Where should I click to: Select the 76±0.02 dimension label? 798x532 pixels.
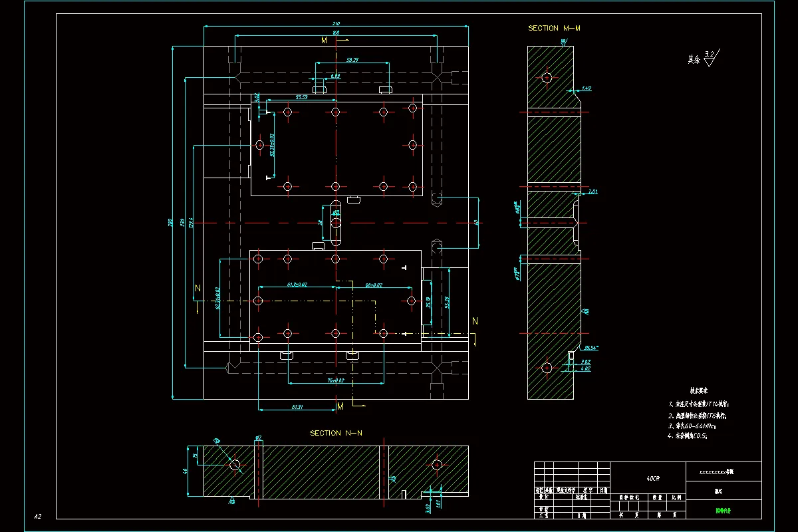pyautogui.click(x=336, y=380)
